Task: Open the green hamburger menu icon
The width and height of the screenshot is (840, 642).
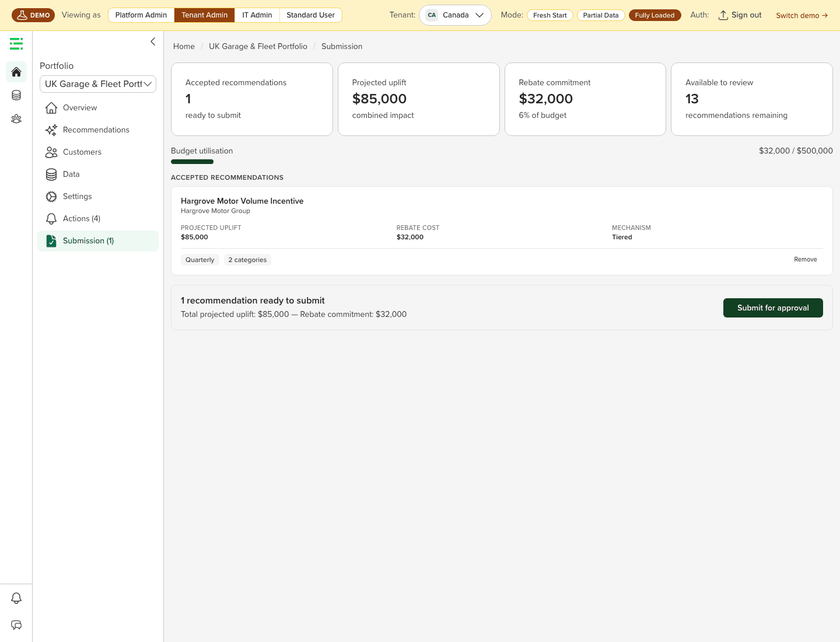Action: [x=16, y=44]
